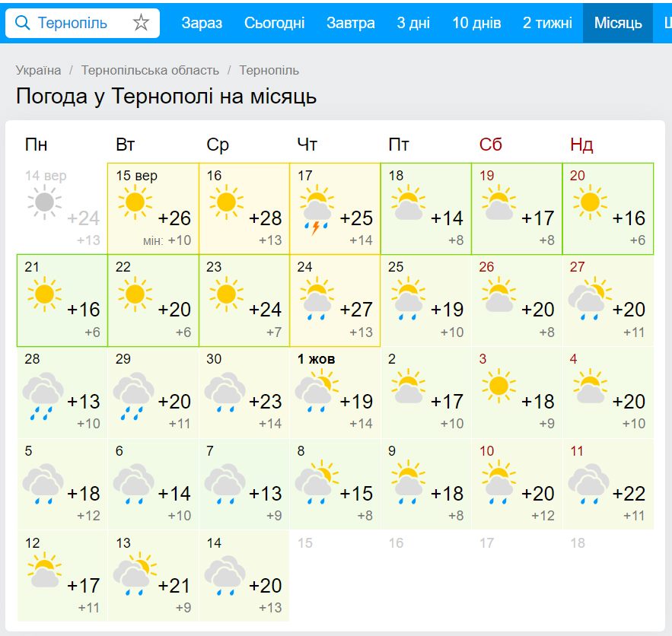Click the rain cloud icon on day 30

225,393
